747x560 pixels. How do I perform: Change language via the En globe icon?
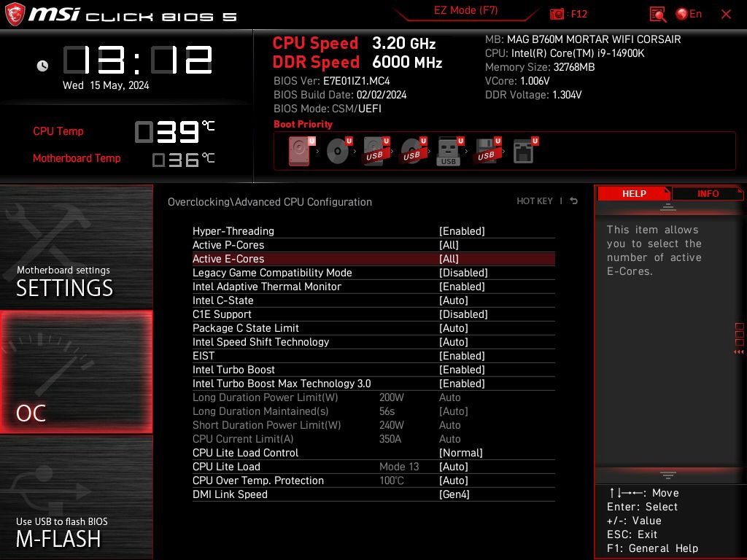click(x=689, y=15)
